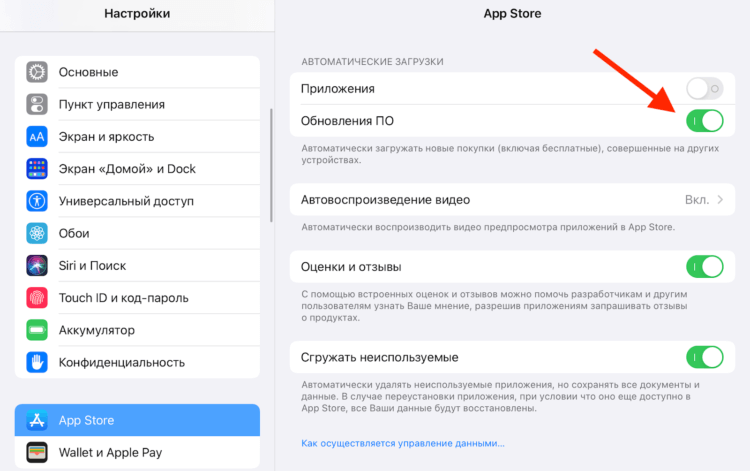Open Основные via its gear icon
Image resolution: width=750 pixels, height=471 pixels.
point(37,72)
